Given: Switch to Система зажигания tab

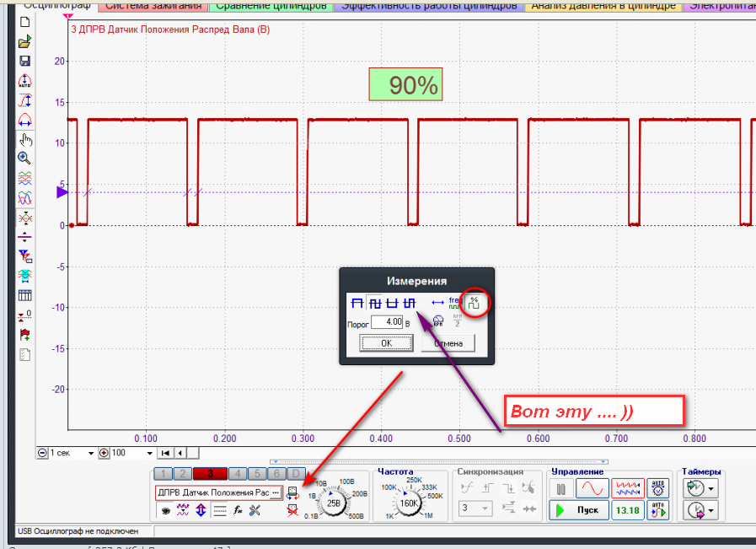Looking at the screenshot, I should (153, 6).
